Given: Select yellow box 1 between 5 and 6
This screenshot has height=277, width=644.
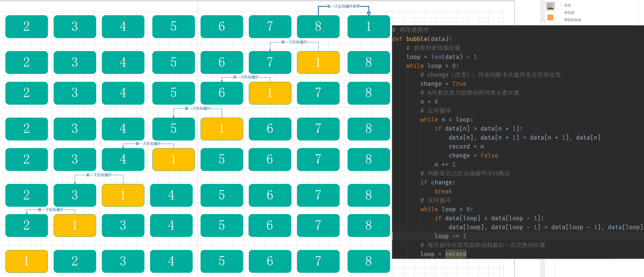Looking at the screenshot, I should (222, 129).
